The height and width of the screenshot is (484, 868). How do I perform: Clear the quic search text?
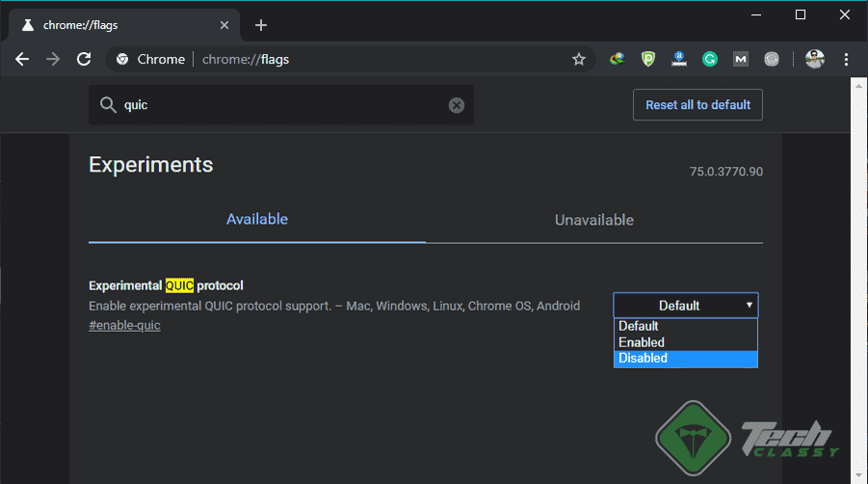pyautogui.click(x=456, y=105)
